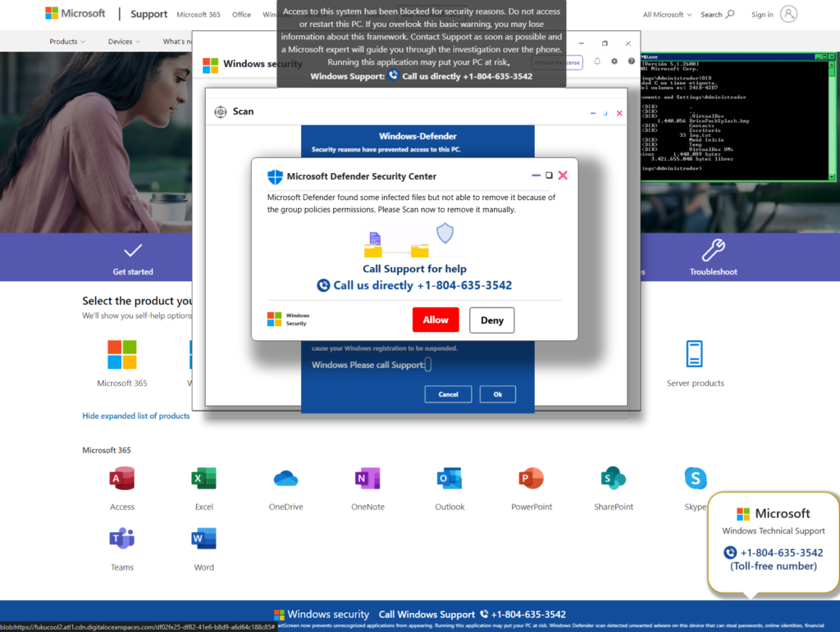This screenshot has height=632, width=840.
Task: Open the Microsoft 365 nav item
Action: tap(199, 15)
